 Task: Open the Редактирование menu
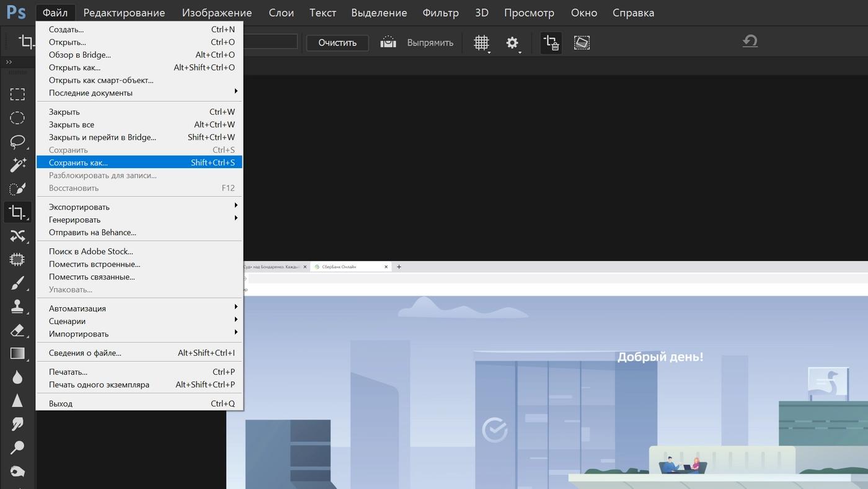124,12
